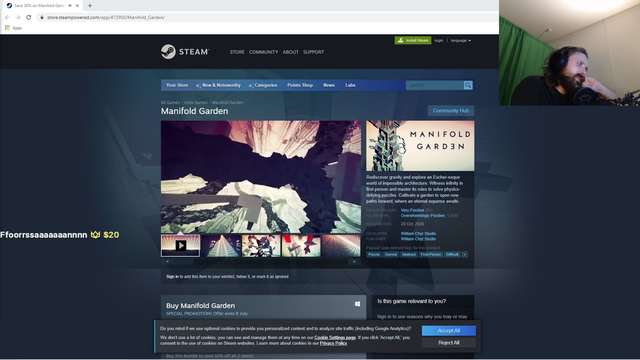Open the Overwhelmingly Positive all reviews link

(422, 216)
